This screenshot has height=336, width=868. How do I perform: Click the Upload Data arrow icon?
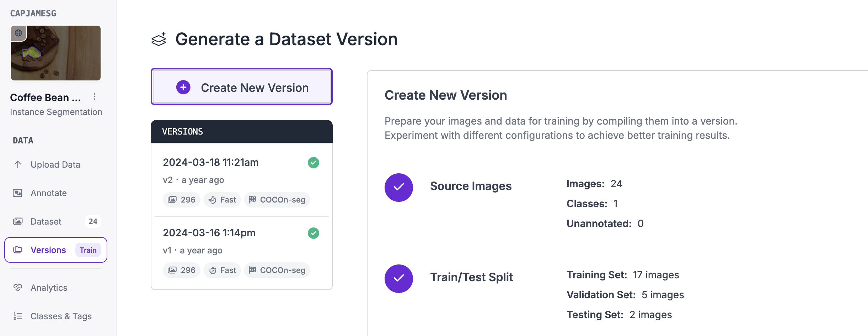18,164
